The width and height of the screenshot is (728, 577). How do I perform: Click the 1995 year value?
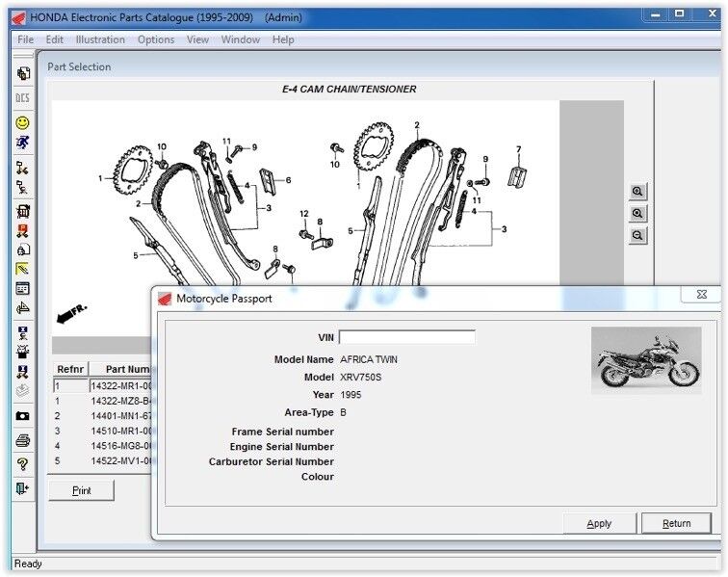[351, 395]
